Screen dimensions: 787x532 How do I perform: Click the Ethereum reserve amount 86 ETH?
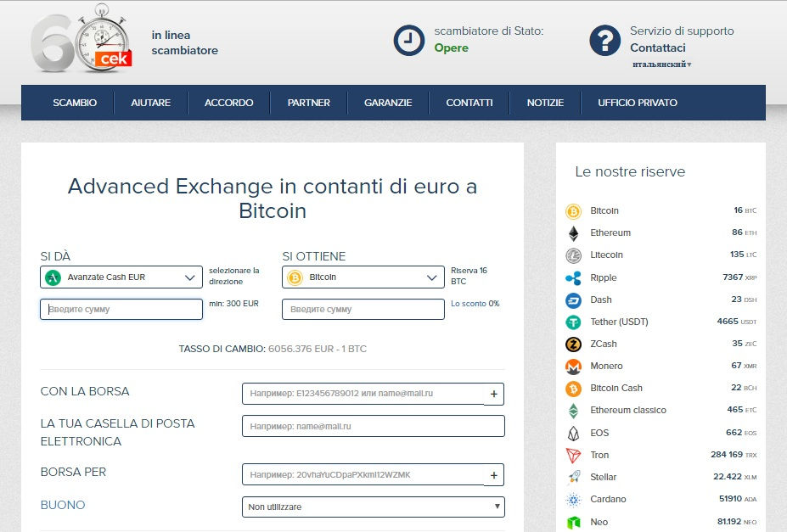(x=744, y=232)
